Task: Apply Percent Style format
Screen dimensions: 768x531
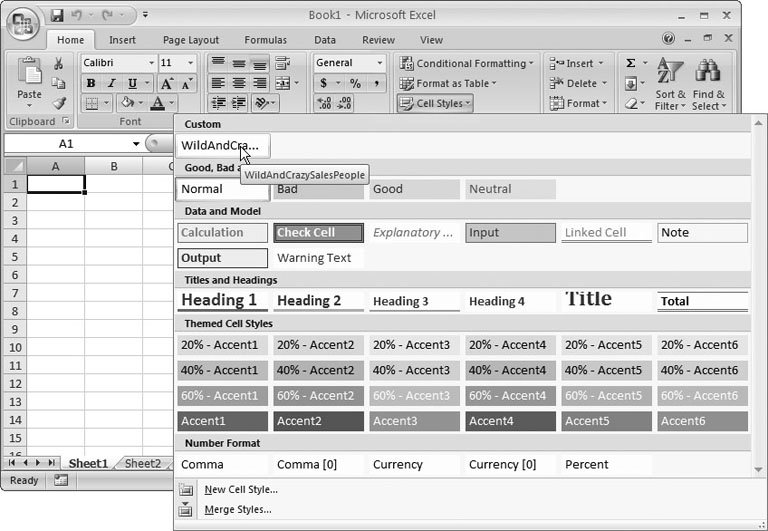Action: (355, 83)
